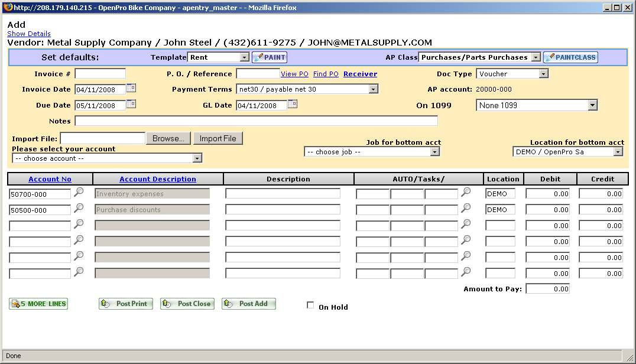The width and height of the screenshot is (636, 364).
Task: Click the account lookup magnifier in third row
Action: point(79,224)
